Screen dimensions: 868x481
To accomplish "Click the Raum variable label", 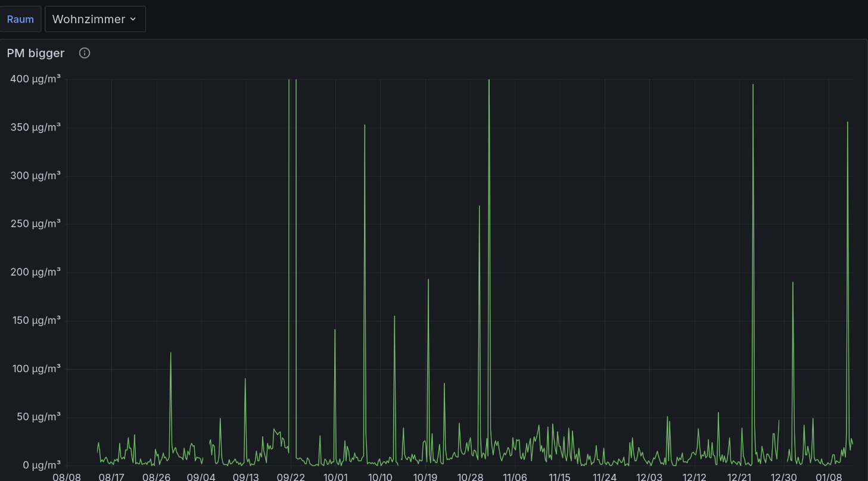I will pyautogui.click(x=20, y=19).
